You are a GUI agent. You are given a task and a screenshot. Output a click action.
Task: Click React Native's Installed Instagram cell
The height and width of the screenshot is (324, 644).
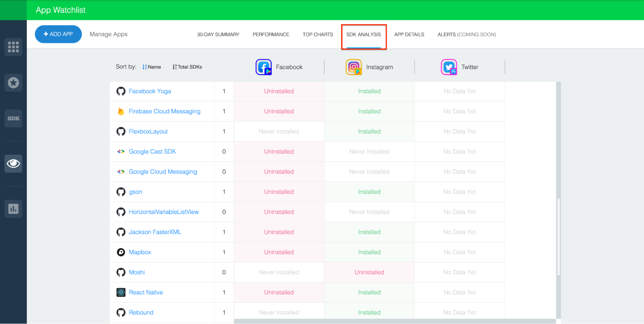pos(369,292)
